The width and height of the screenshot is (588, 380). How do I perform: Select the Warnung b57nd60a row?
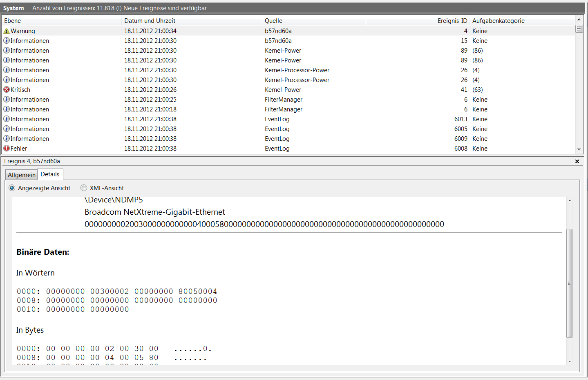[288, 31]
